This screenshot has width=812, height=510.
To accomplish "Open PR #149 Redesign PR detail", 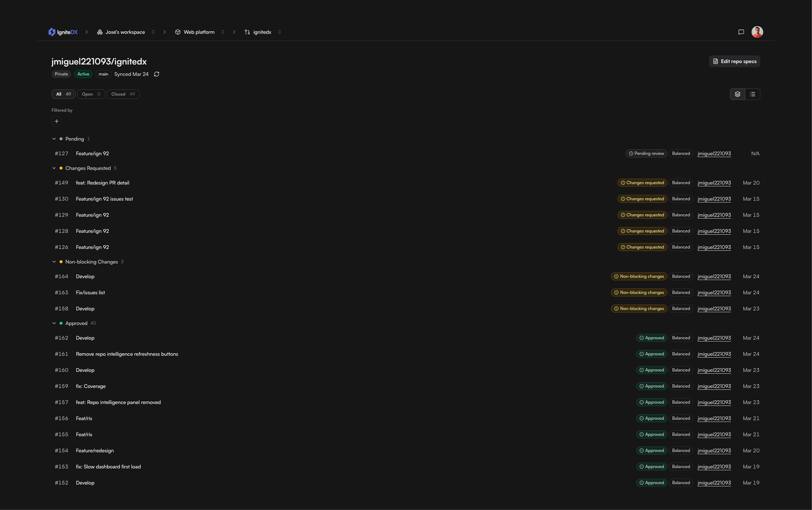I will pyautogui.click(x=103, y=183).
